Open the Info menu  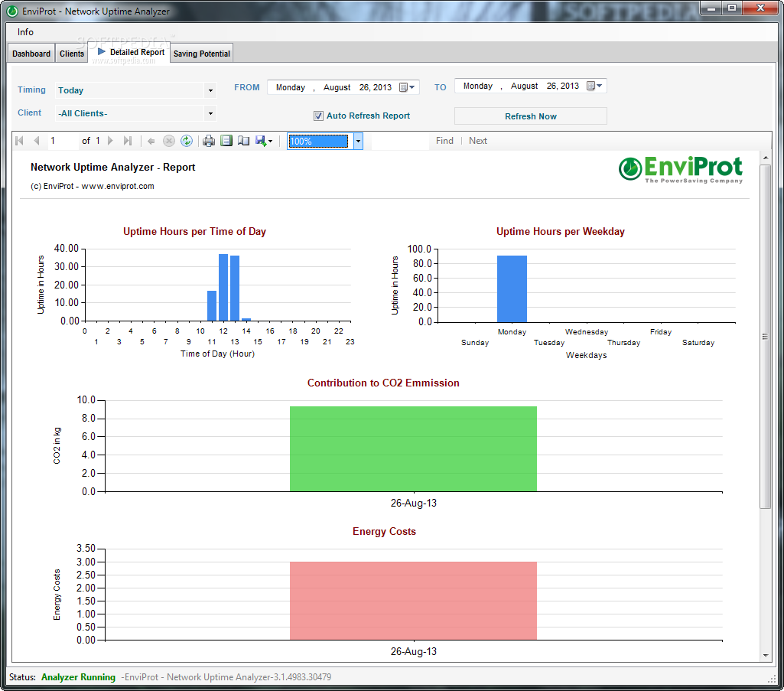click(25, 32)
